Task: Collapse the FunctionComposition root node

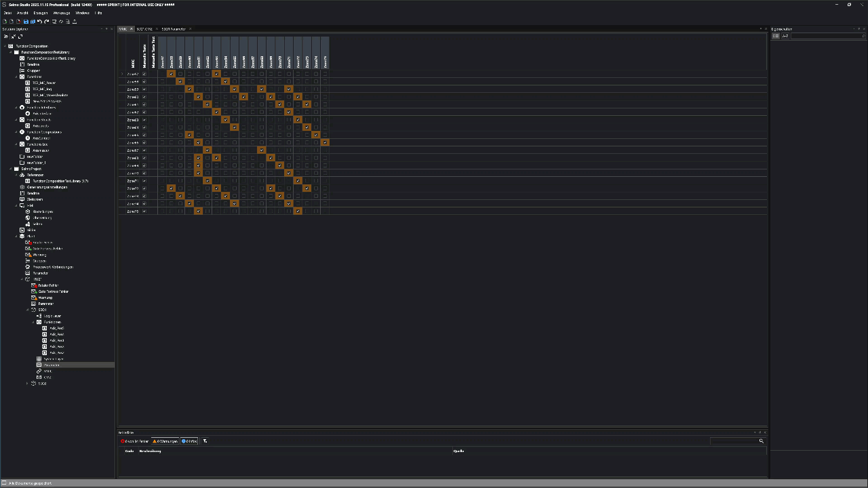Action: pyautogui.click(x=5, y=46)
